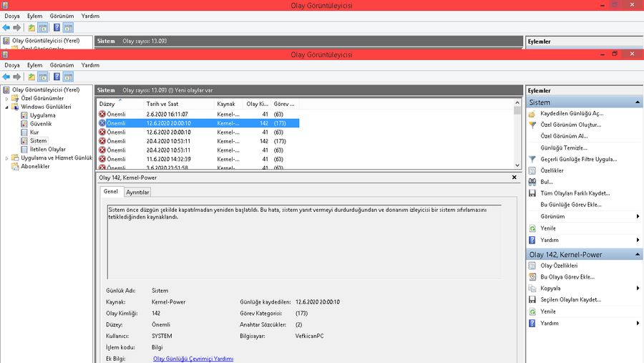644x363 pixels.
Task: Click Seçilen Olayları Kaydet action
Action: (570, 300)
